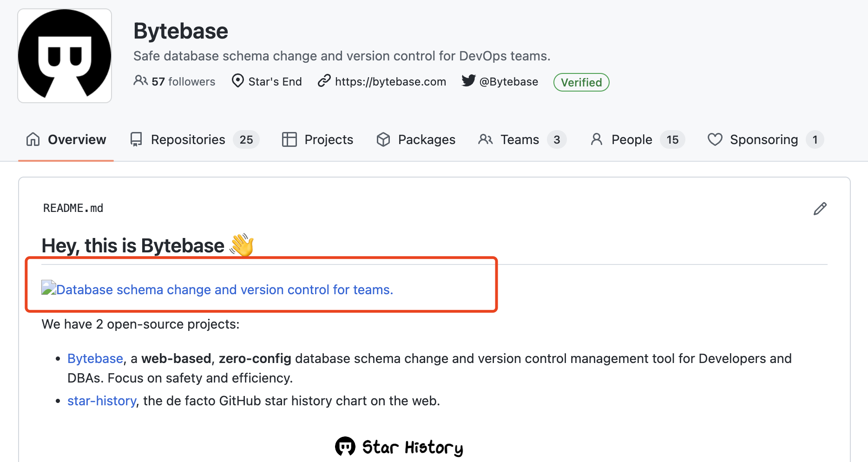
Task: Click the Star History logo text
Action: (413, 448)
